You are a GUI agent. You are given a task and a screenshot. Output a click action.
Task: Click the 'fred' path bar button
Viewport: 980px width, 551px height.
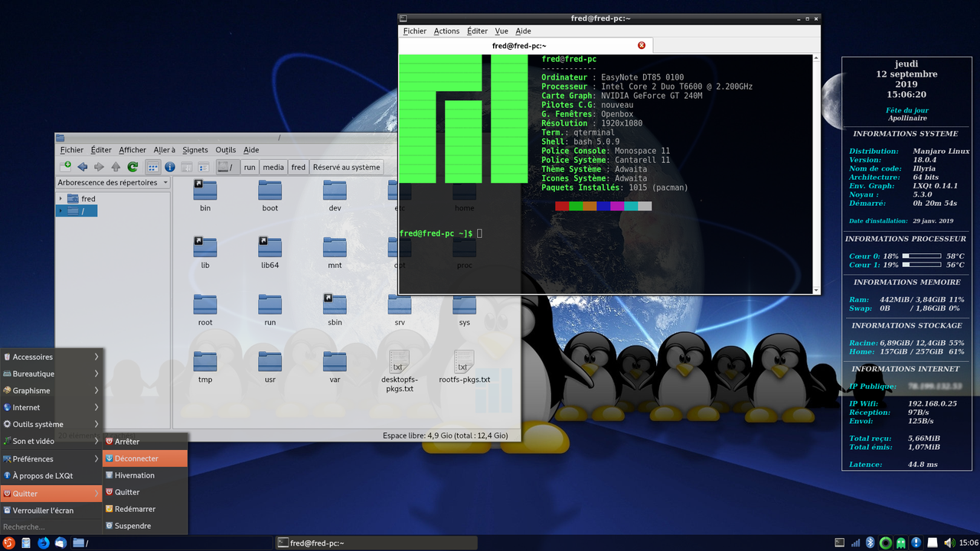pos(299,167)
